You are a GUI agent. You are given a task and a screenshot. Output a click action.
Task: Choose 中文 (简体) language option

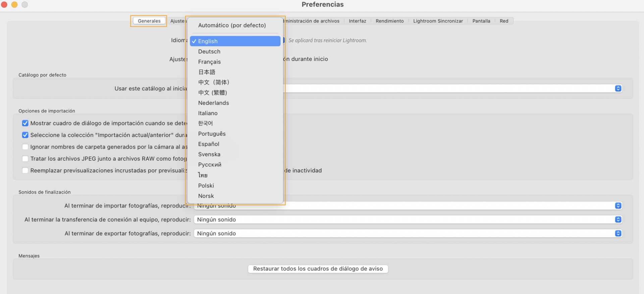point(235,82)
